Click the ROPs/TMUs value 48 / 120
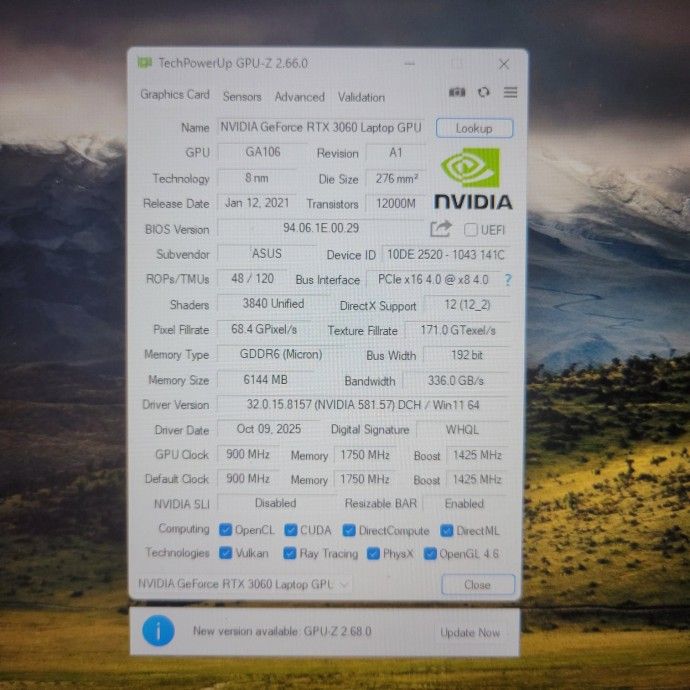Image resolution: width=690 pixels, height=690 pixels. [252, 279]
